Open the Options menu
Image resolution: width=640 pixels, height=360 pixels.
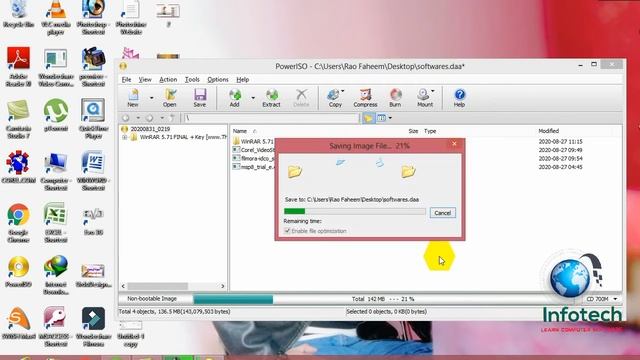tap(218, 80)
